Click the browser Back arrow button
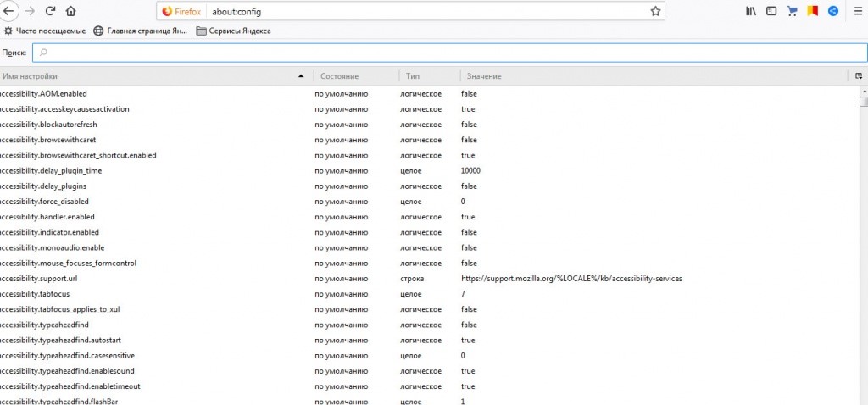Image resolution: width=868 pixels, height=405 pixels. [8, 12]
